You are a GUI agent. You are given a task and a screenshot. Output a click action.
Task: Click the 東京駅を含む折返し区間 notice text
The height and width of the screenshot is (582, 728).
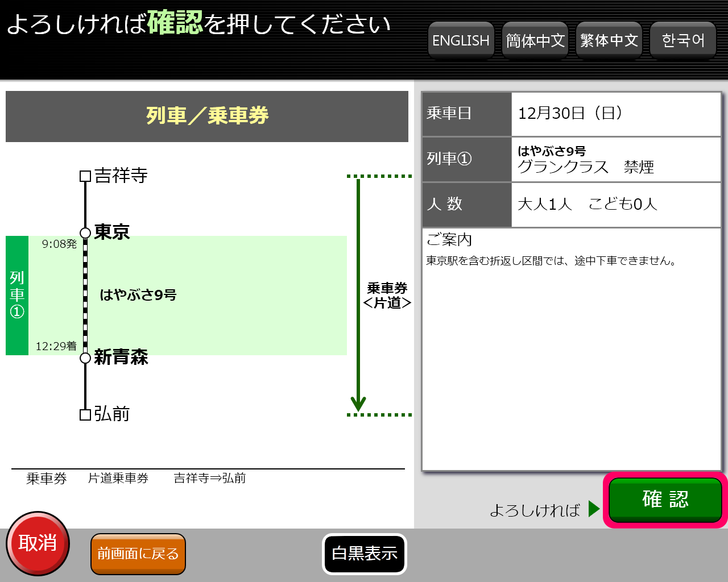(x=552, y=261)
